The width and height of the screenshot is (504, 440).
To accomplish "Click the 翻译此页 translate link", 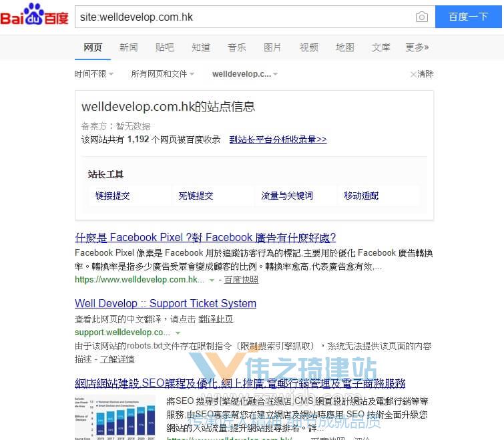I will click(216, 319).
